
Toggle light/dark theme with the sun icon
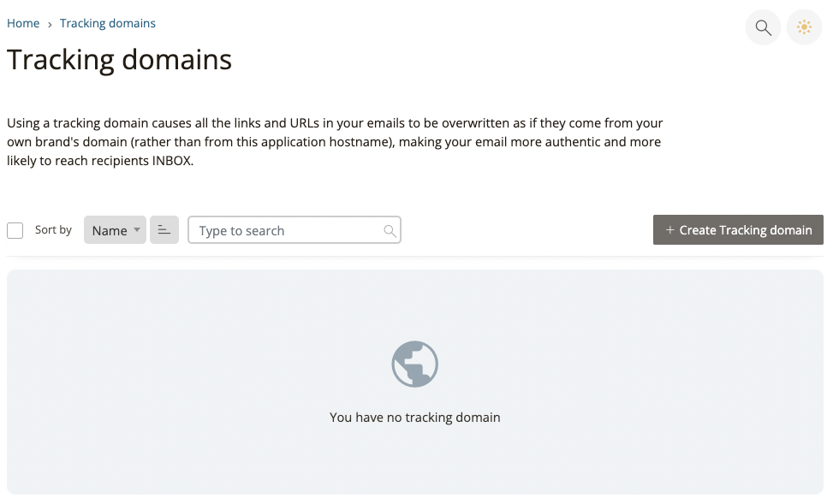(x=804, y=27)
